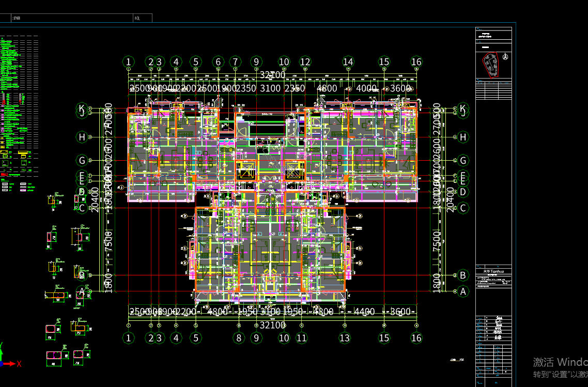Select grid bubble 14 above the plan

click(348, 62)
